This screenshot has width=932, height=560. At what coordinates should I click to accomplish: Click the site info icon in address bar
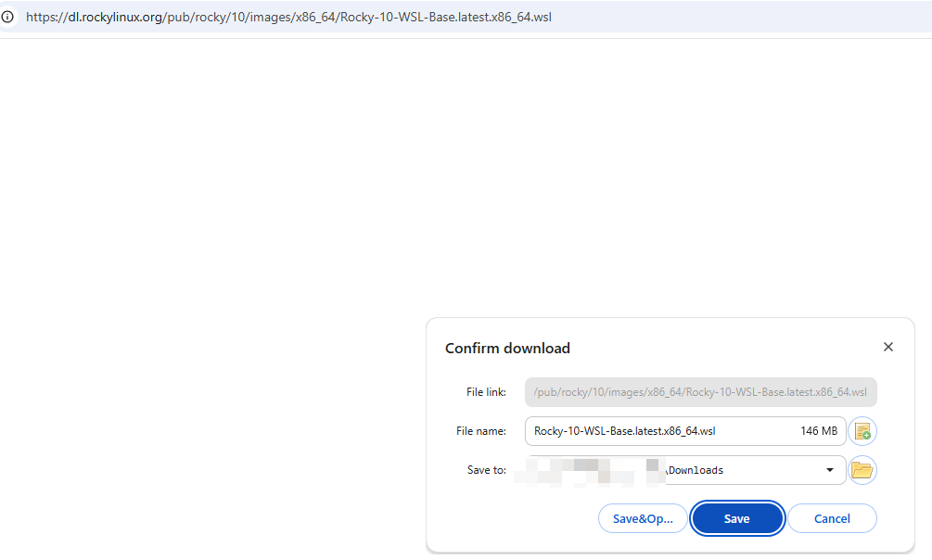[7, 17]
